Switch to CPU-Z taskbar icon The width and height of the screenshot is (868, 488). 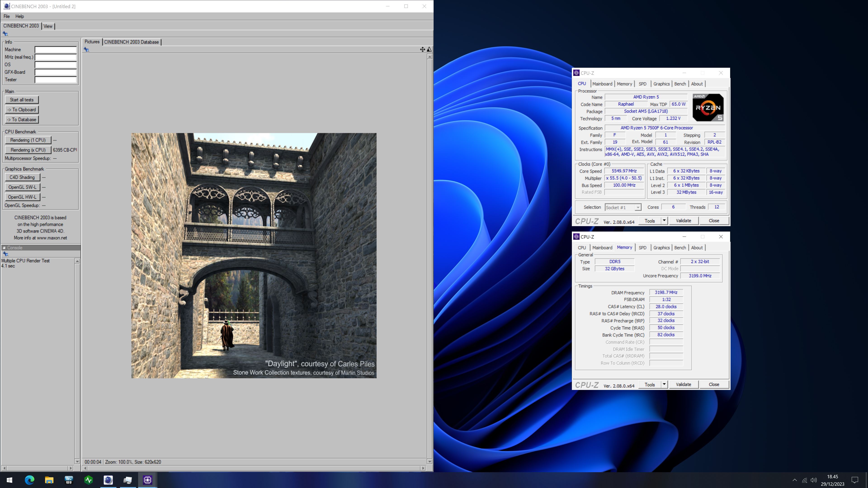(148, 480)
